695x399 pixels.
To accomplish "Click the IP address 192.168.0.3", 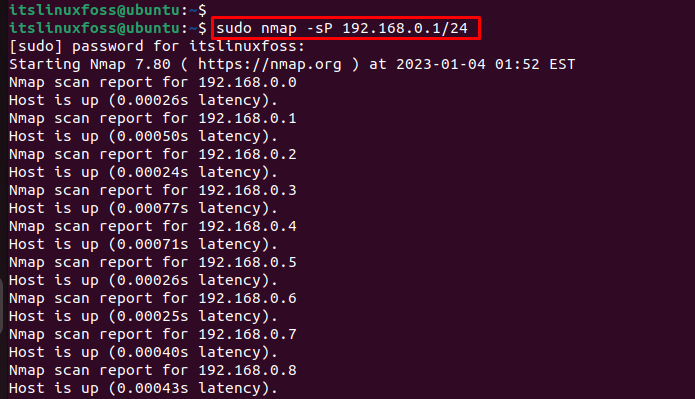I will point(247,190).
